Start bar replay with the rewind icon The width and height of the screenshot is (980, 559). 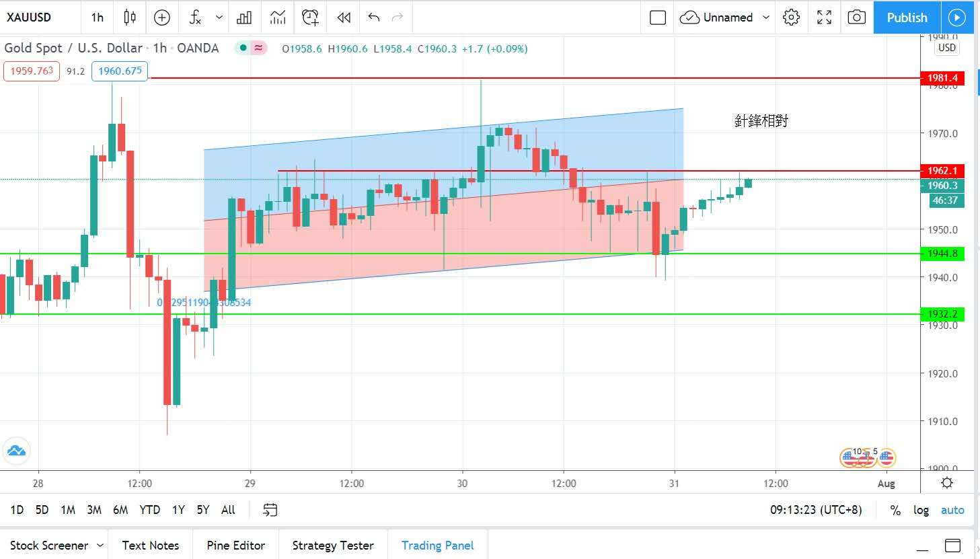[344, 17]
